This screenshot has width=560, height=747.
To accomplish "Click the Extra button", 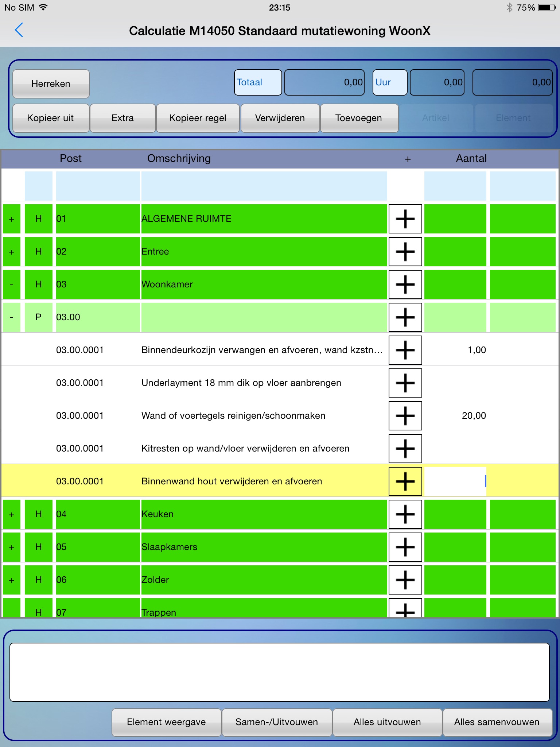I will (123, 118).
